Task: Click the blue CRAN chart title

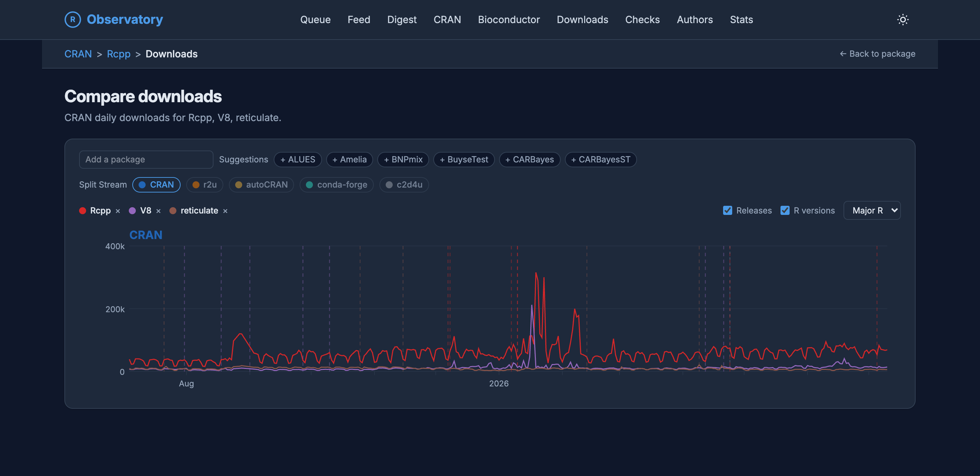Action: click(x=146, y=235)
